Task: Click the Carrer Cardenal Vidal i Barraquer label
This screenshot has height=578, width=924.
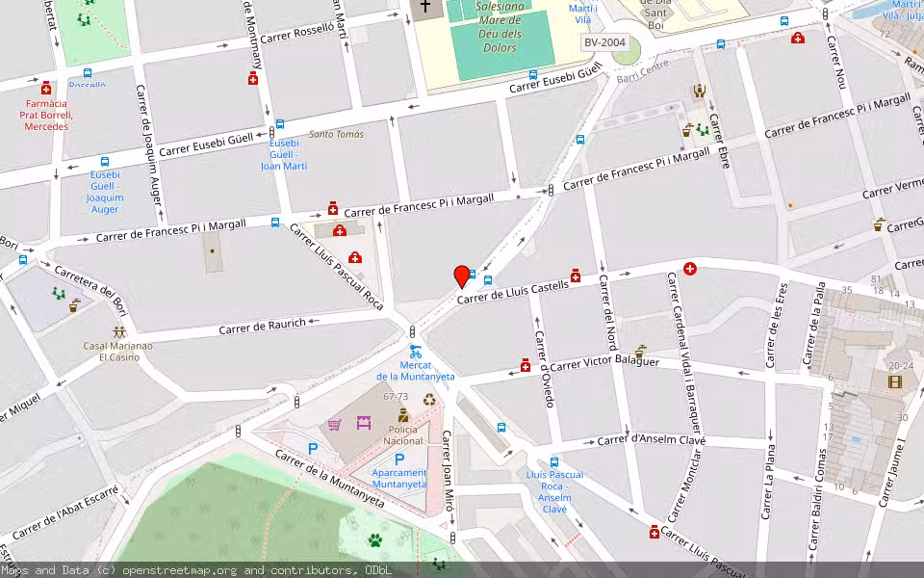Action: (683, 354)
